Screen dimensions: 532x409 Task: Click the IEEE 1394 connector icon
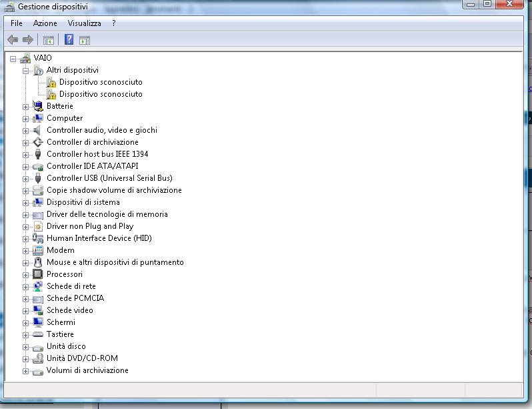click(x=38, y=154)
